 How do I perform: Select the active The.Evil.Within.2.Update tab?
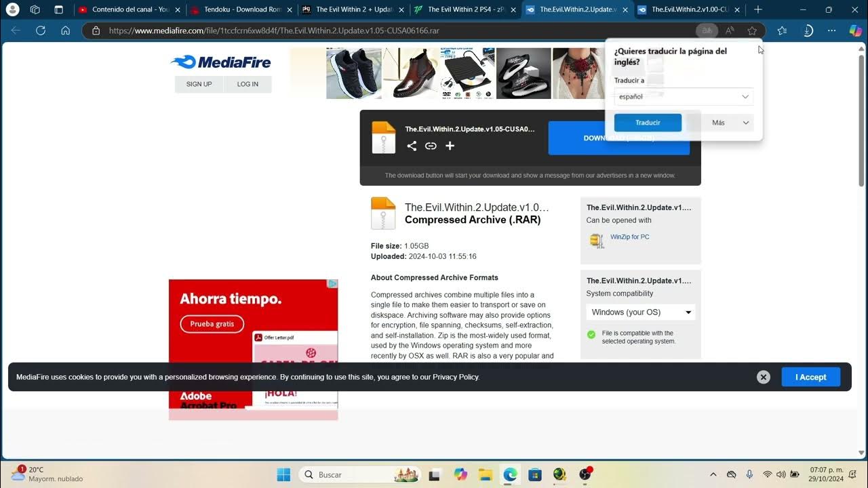click(577, 9)
